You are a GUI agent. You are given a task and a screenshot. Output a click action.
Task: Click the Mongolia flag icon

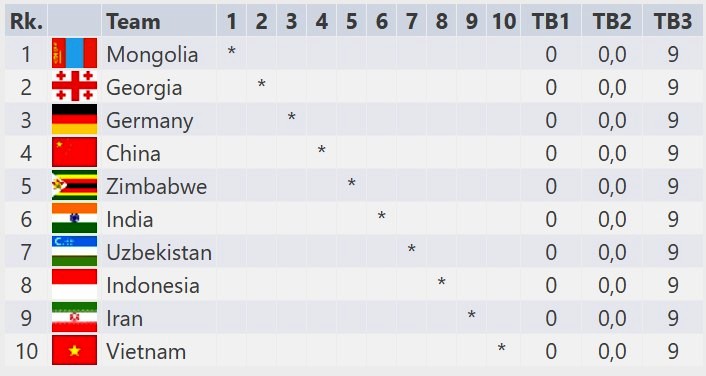74,53
